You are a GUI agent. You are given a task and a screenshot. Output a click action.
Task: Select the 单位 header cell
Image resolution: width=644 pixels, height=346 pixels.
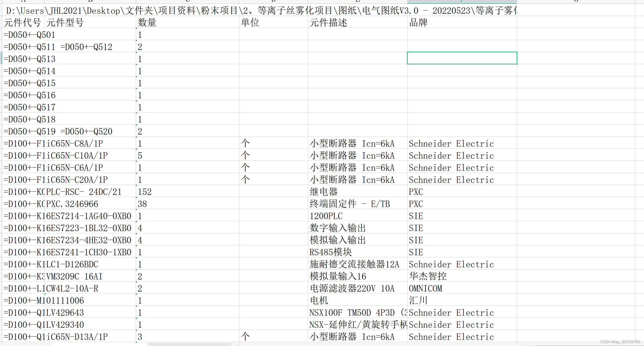tap(273, 22)
